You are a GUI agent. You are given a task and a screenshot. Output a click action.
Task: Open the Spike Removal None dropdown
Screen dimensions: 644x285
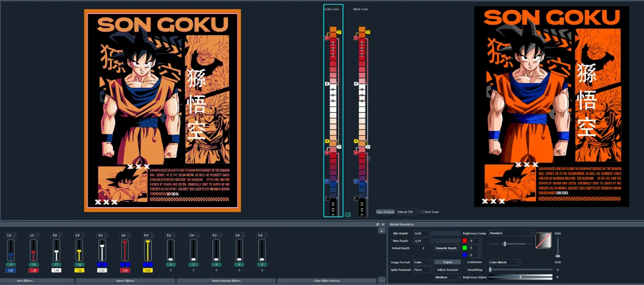tap(422, 269)
